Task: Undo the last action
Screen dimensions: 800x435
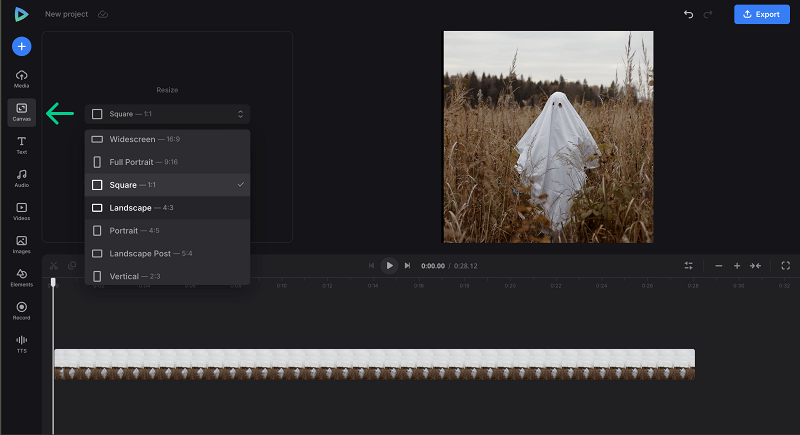Action: [x=688, y=14]
